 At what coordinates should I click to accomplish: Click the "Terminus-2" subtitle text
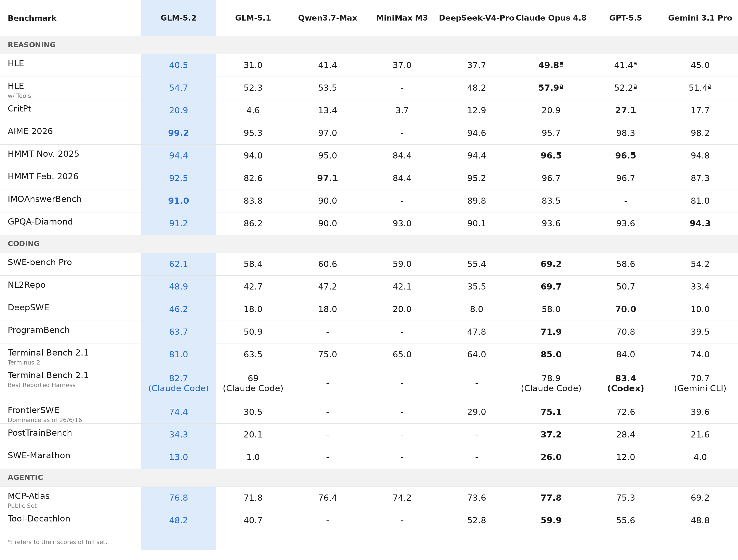(x=24, y=362)
